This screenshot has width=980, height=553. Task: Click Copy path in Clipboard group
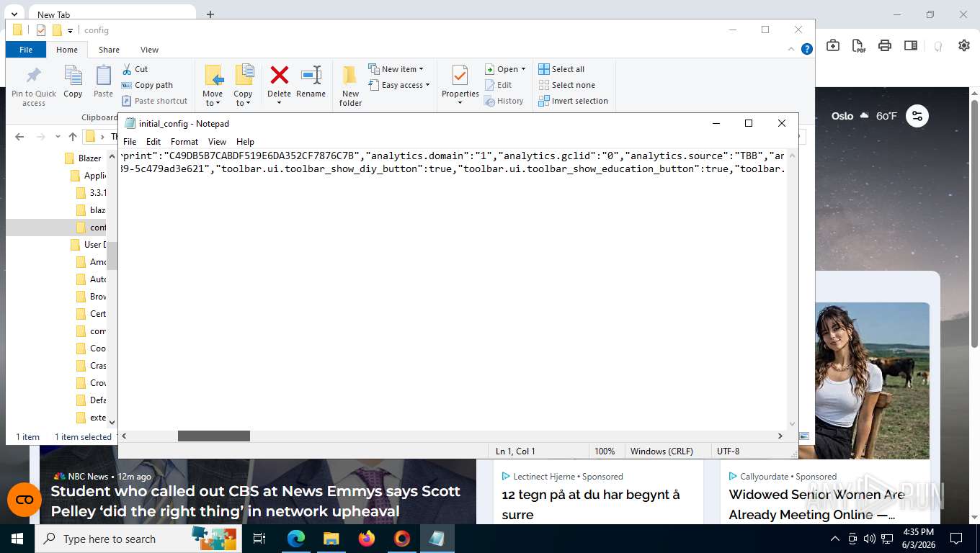(x=147, y=85)
